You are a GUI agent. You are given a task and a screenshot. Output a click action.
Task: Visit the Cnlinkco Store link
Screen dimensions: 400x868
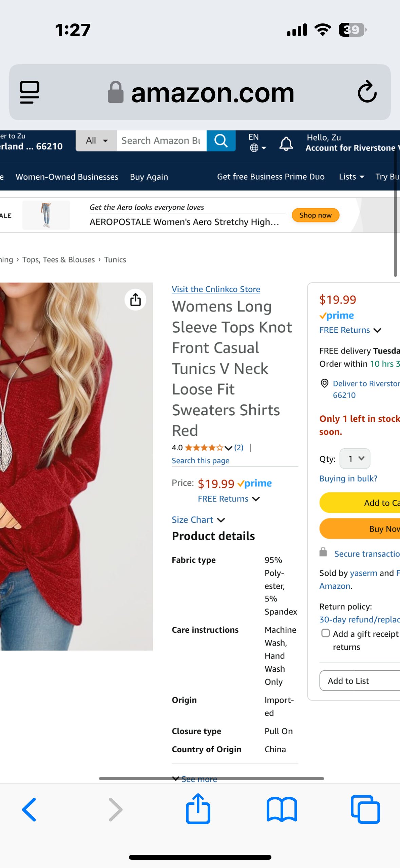[216, 289]
